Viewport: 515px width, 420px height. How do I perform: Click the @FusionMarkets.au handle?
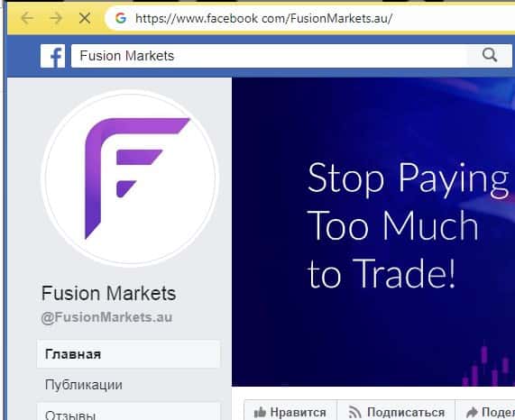tap(106, 317)
